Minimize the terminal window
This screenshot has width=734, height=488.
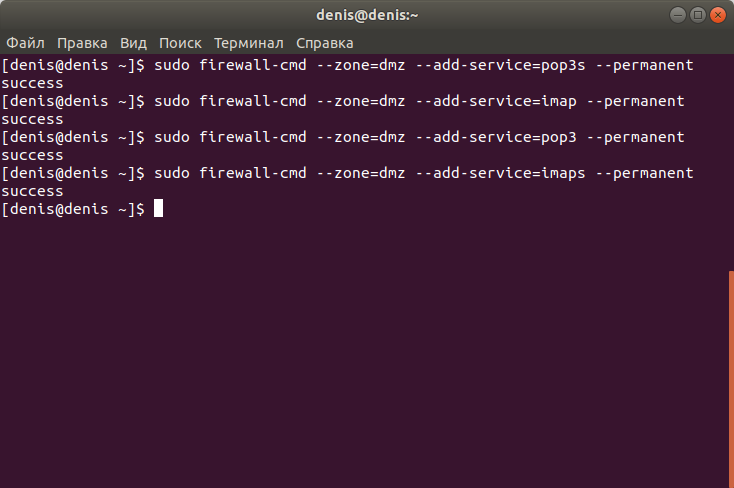coord(677,15)
